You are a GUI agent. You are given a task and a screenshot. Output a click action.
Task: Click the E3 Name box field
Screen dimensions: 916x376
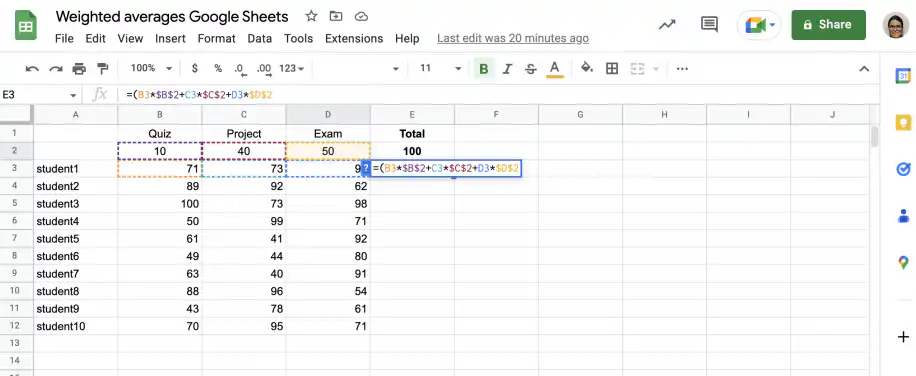pos(34,95)
